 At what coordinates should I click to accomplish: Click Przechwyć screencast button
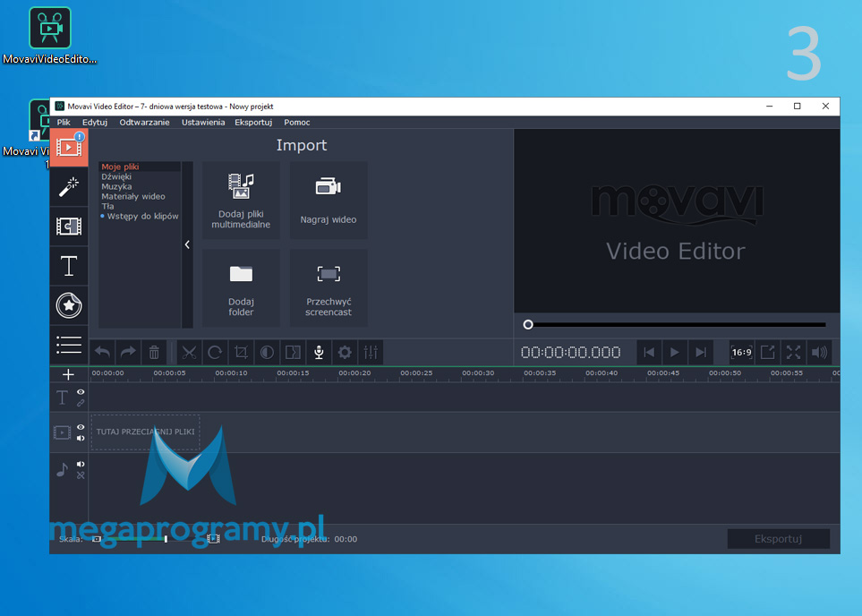click(x=329, y=288)
